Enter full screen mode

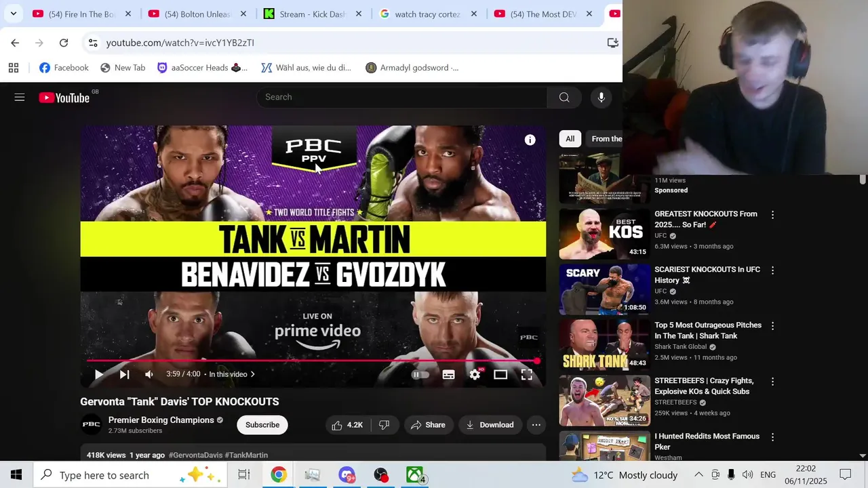tap(527, 374)
